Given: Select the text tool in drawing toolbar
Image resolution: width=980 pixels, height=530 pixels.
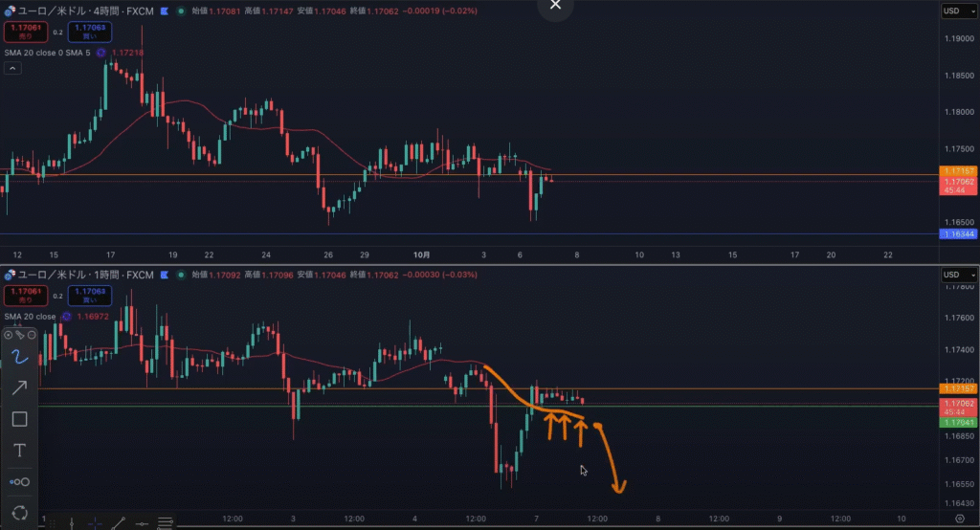Looking at the screenshot, I should click(19, 450).
